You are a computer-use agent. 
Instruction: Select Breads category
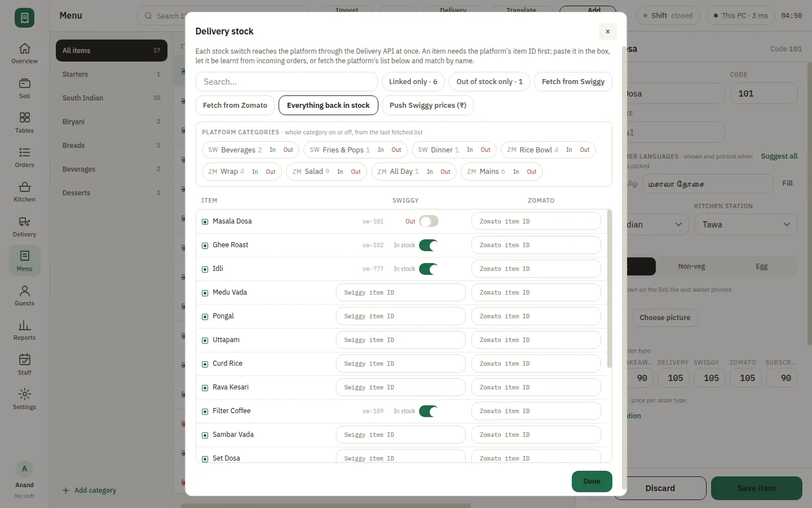(111, 145)
